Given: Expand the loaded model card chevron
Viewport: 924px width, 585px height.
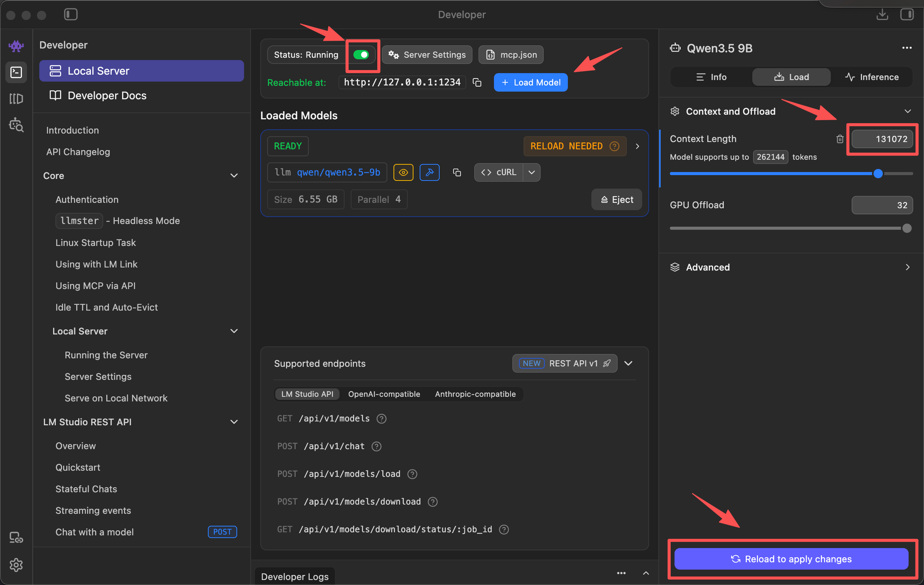Looking at the screenshot, I should [638, 146].
